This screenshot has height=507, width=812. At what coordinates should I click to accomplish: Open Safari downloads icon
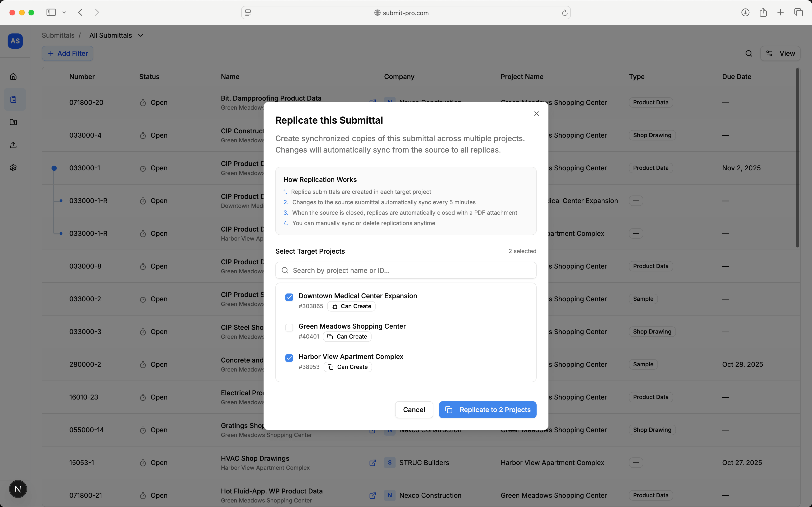[x=745, y=12]
